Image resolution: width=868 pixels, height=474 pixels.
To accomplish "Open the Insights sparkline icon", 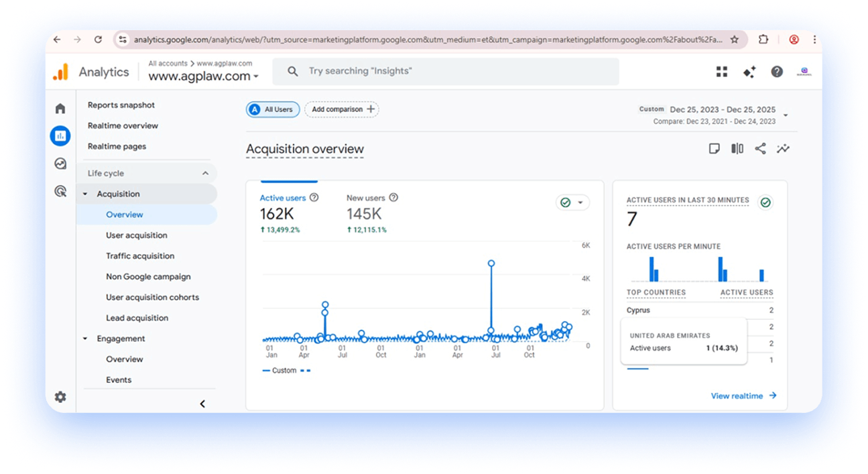I will pos(783,149).
